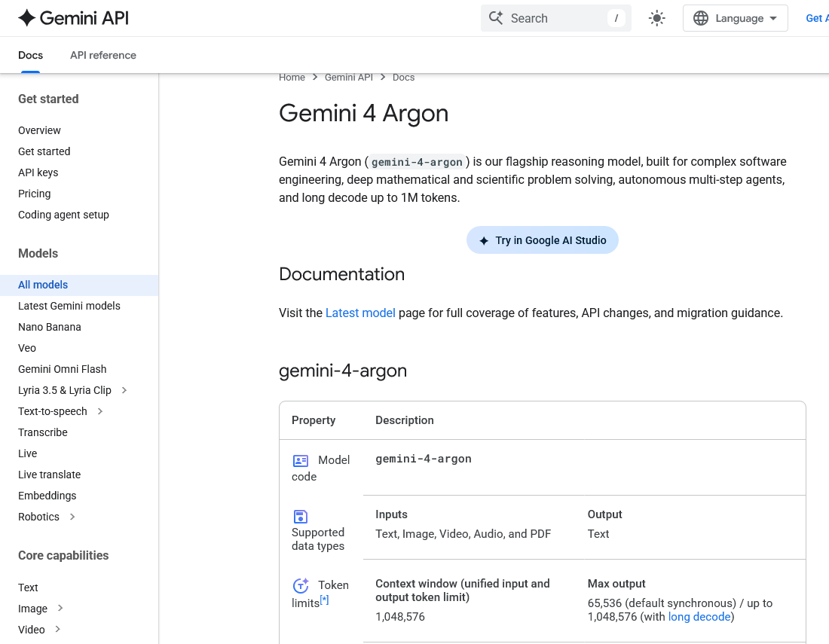Screen dimensions: 829x644
Task: Open the long decode link
Action: 699,617
